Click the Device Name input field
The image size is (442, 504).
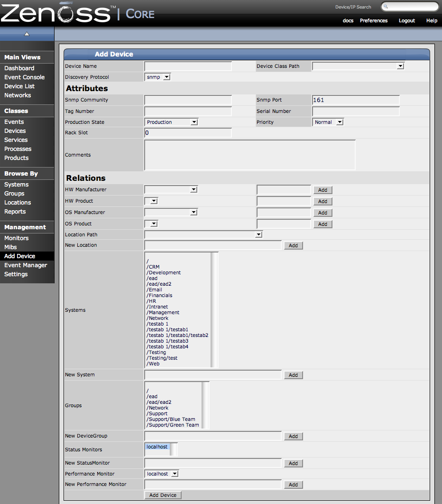coord(188,66)
